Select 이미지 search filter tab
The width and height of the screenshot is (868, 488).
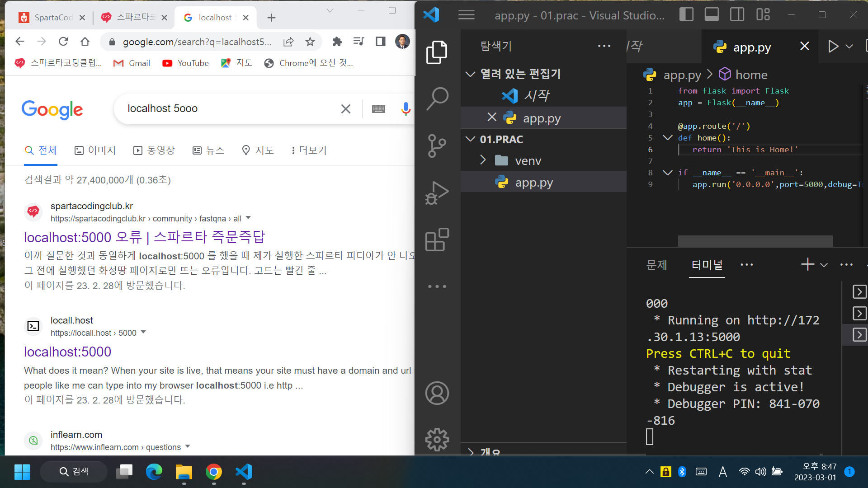point(95,150)
